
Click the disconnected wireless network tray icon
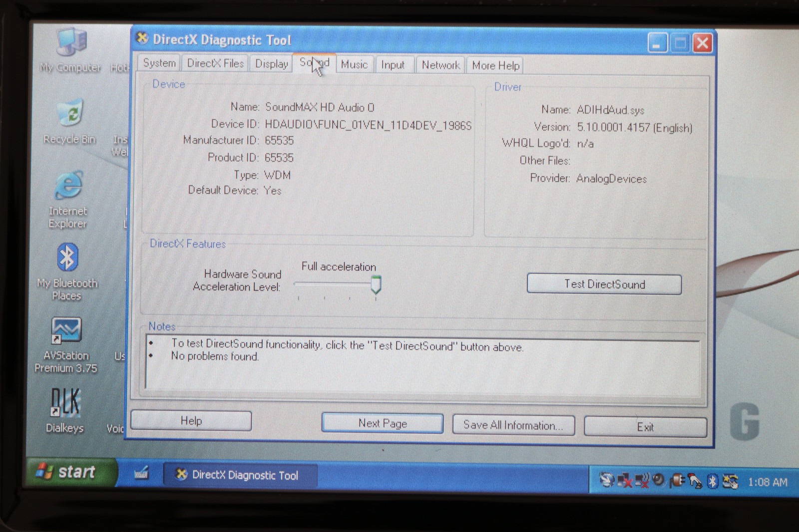(642, 481)
